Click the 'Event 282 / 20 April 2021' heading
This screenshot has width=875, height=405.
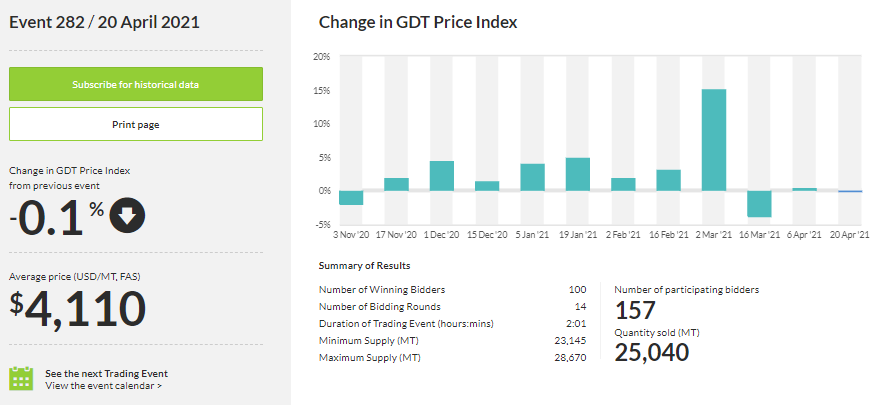pyautogui.click(x=104, y=22)
